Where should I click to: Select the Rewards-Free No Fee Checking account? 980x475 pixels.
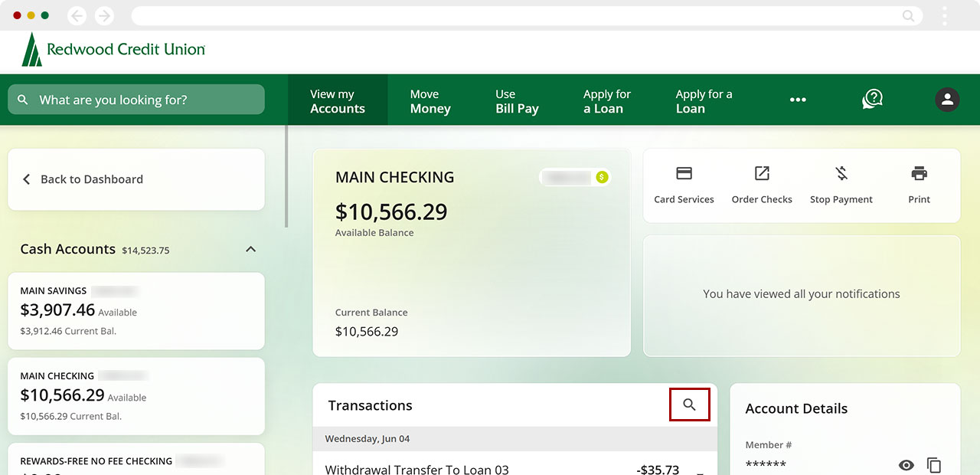tap(136, 459)
